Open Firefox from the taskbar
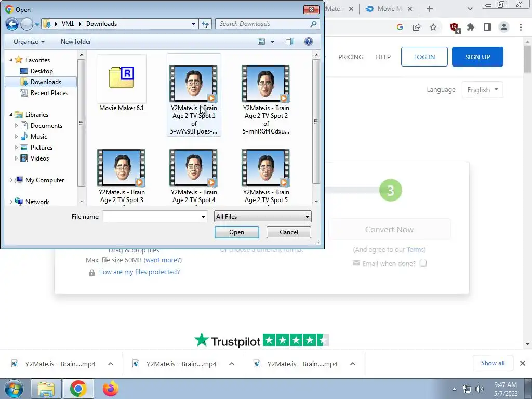This screenshot has height=399, width=532. point(110,389)
